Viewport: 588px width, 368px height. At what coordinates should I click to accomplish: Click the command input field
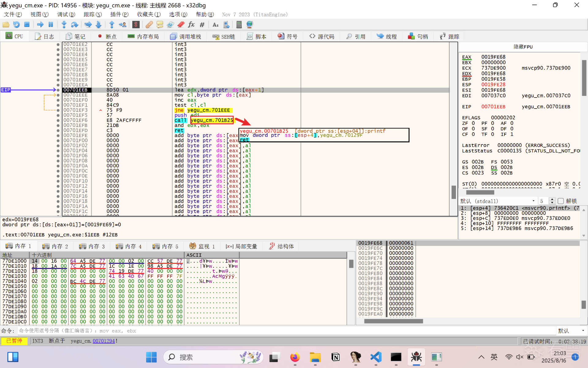276,331
